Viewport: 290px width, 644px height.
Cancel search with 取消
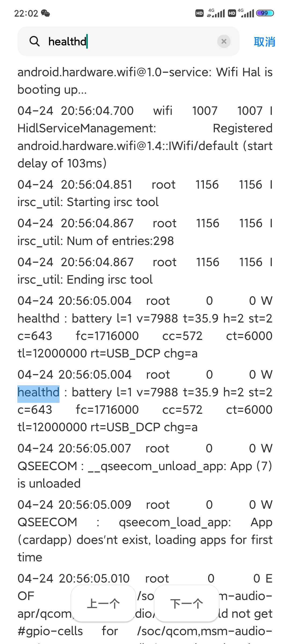point(264,42)
